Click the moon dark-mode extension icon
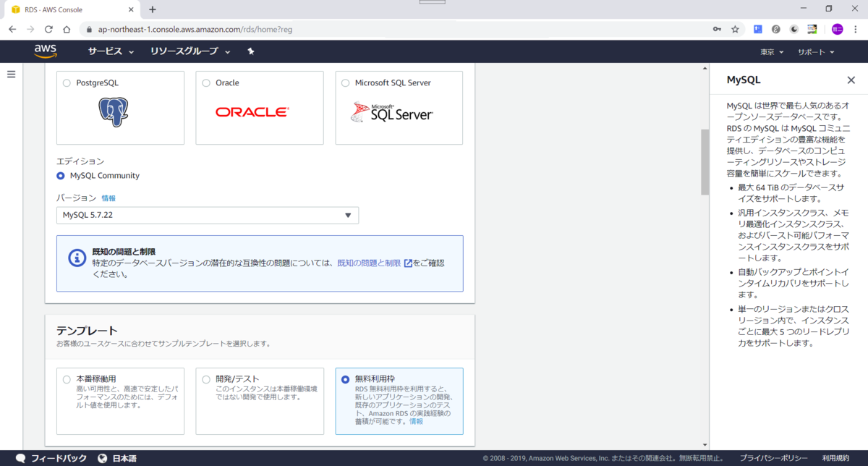 794,29
